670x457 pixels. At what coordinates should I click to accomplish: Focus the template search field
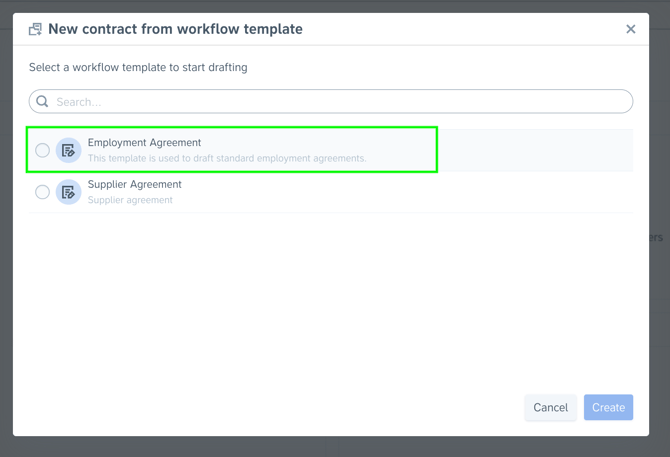[x=340, y=101]
